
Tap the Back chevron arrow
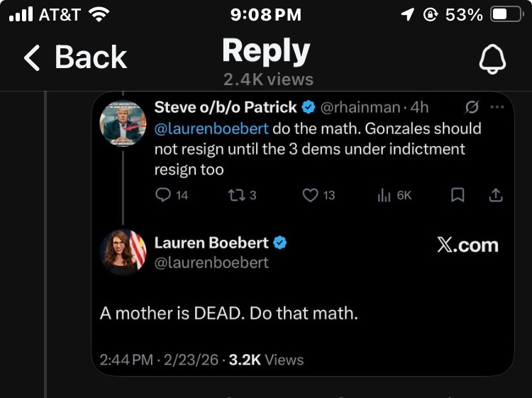[x=33, y=57]
